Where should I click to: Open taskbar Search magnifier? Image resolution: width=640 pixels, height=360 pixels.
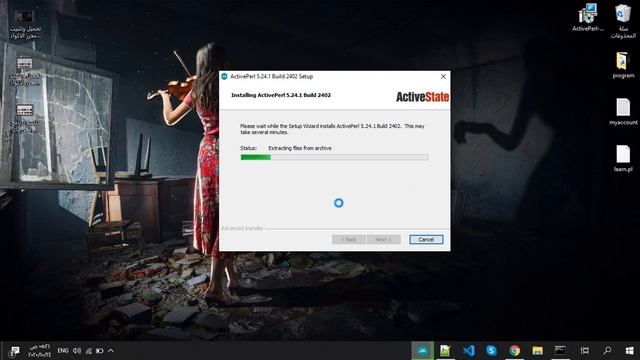click(607, 351)
